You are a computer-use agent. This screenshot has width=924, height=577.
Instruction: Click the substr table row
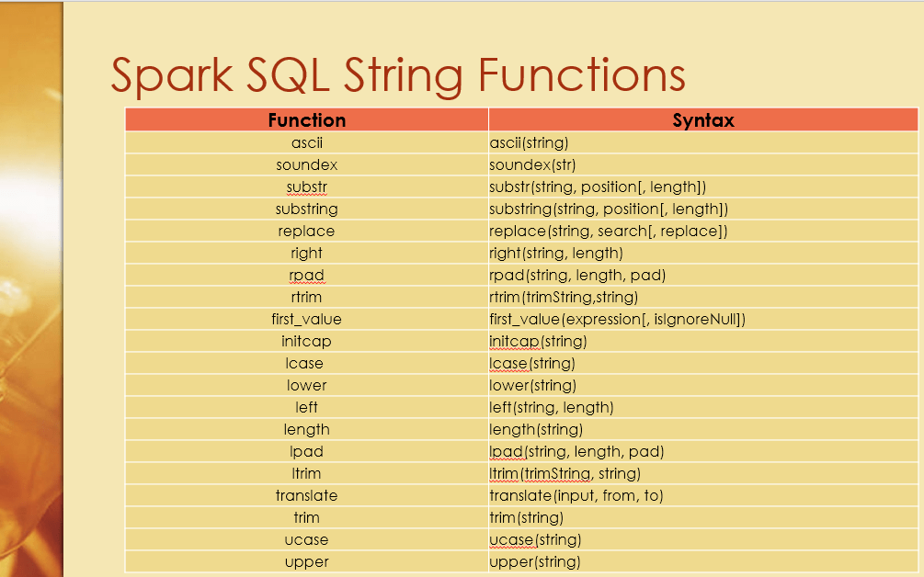[306, 187]
